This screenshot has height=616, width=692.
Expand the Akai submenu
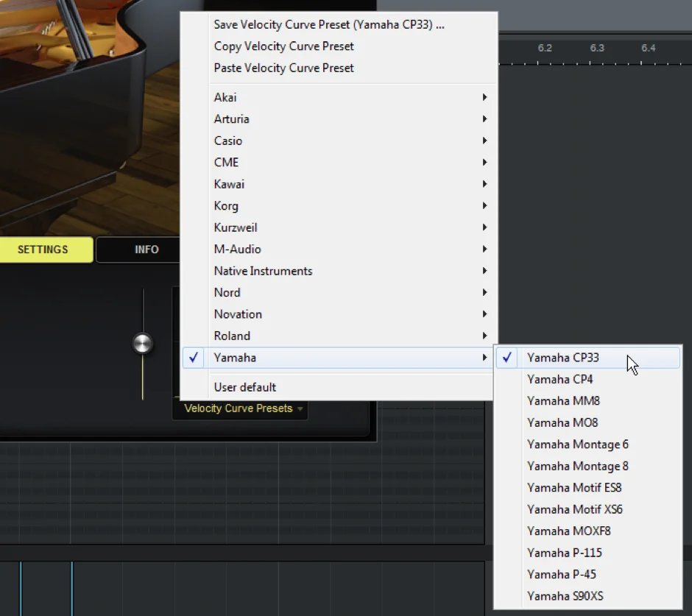coord(339,97)
